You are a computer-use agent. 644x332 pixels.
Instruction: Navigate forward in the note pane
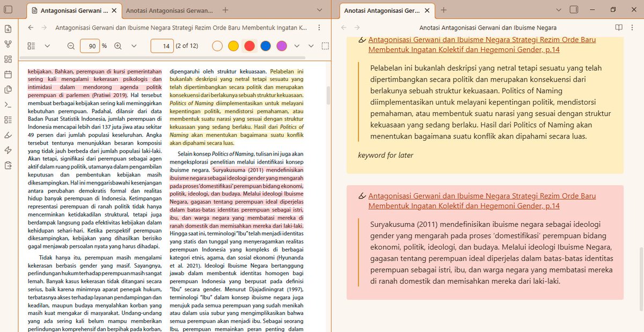[x=357, y=27]
